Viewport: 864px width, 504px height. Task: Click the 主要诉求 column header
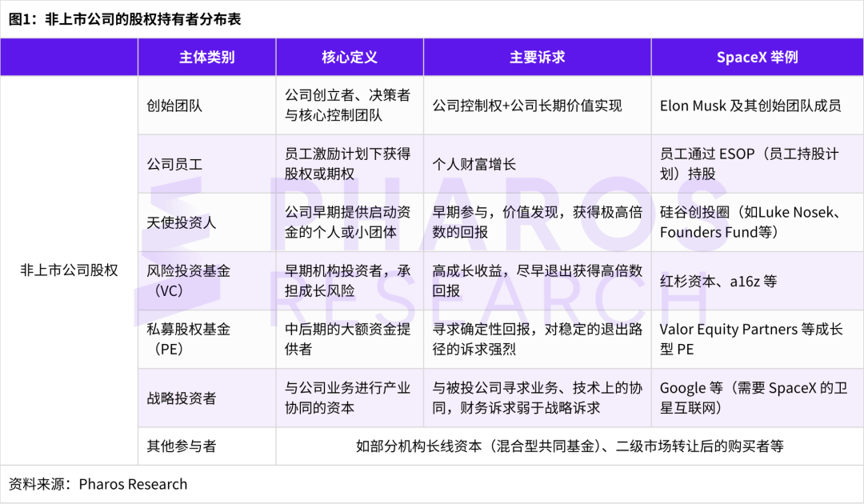point(536,57)
